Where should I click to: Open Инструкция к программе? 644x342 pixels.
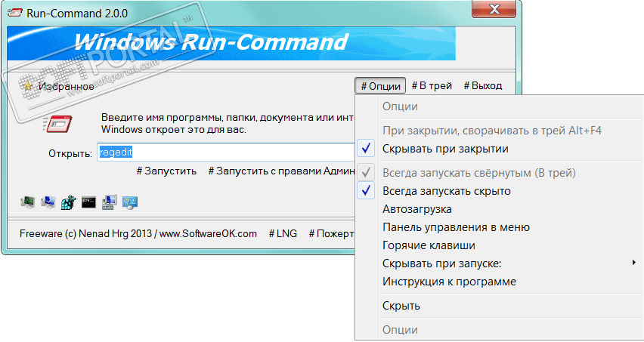click(500, 282)
